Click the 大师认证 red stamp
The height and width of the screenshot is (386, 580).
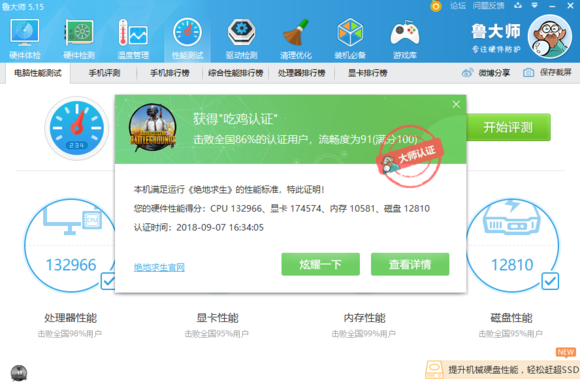[410, 156]
